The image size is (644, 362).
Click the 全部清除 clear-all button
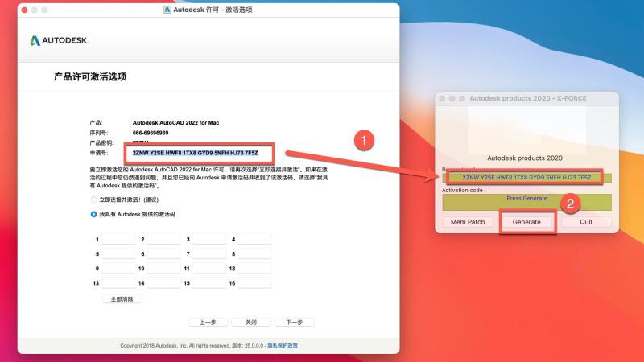pos(122,299)
